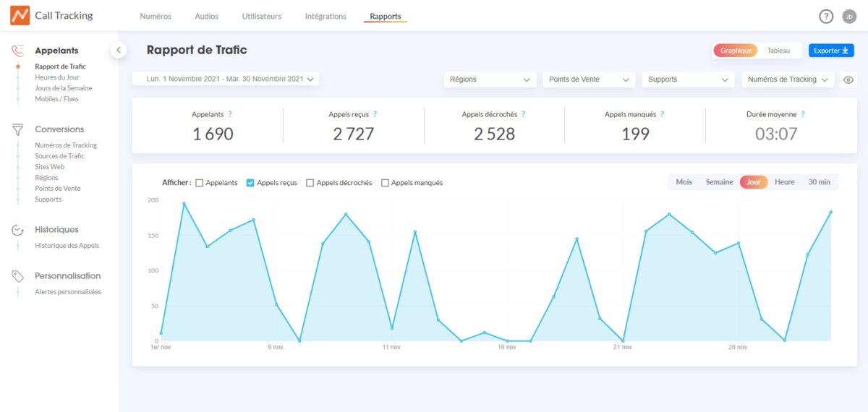Uncheck the Appels reçus checkbox

250,183
